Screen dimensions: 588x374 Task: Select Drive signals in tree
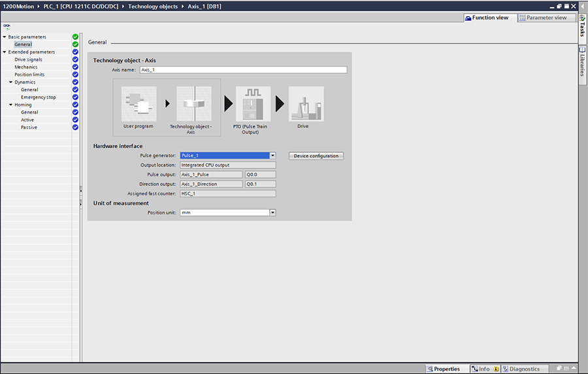pos(29,59)
